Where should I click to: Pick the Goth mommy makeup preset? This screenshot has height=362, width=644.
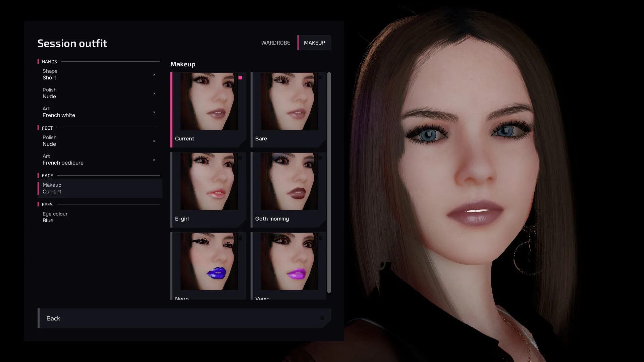click(288, 190)
